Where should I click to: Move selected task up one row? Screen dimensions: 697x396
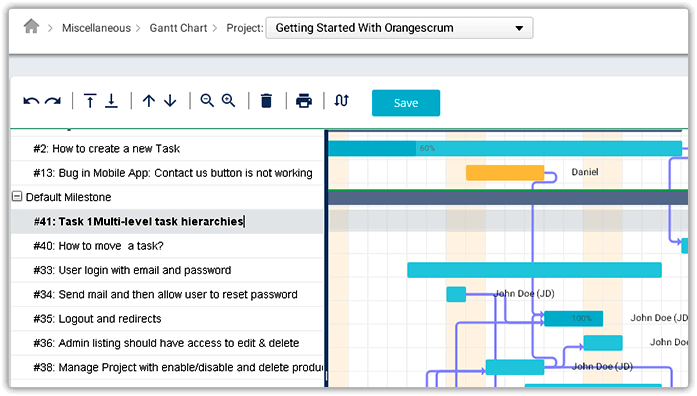pos(149,101)
